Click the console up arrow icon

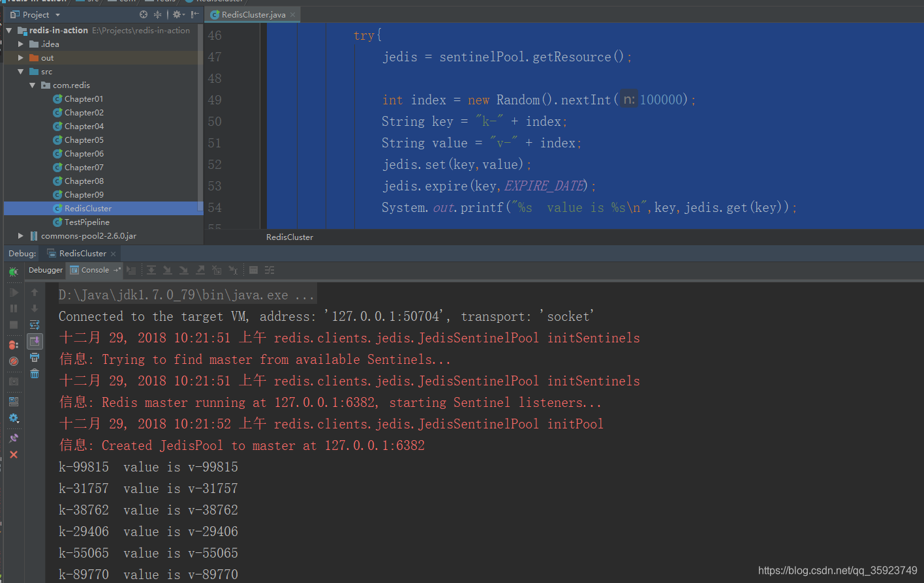coord(35,292)
